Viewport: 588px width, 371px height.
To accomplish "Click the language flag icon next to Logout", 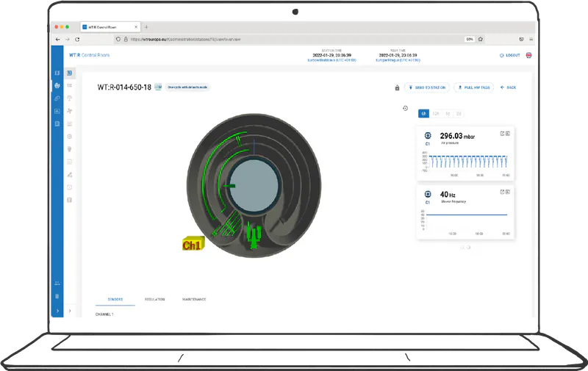I will pyautogui.click(x=528, y=55).
